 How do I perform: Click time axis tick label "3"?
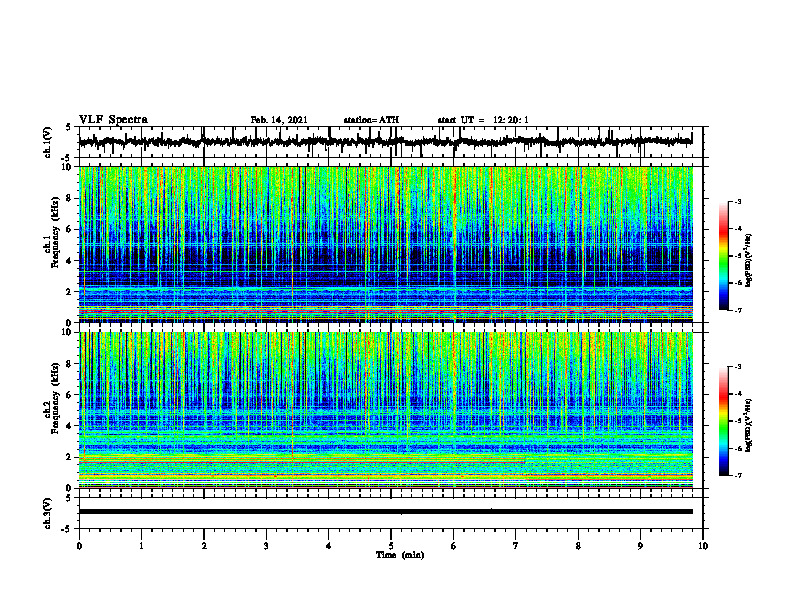point(266,546)
